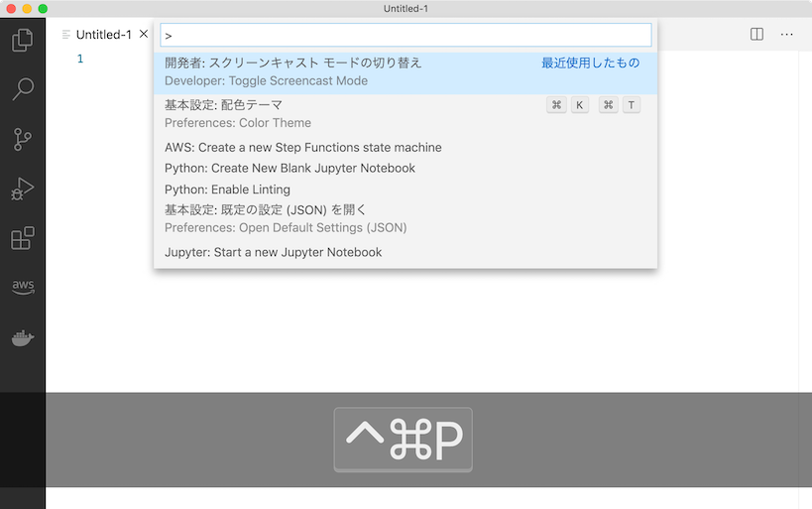The height and width of the screenshot is (509, 812).
Task: Run Developer: Toggle Screencast Mode command
Action: (x=406, y=72)
